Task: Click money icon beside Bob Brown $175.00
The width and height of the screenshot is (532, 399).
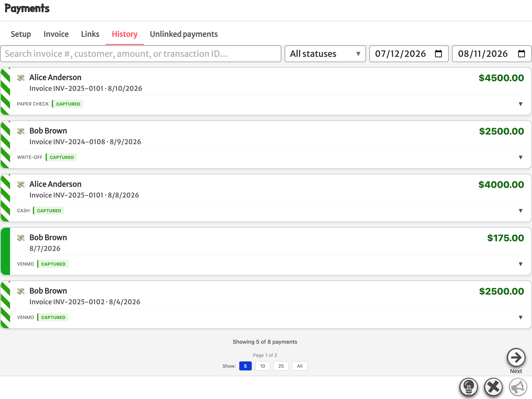Action: [21, 238]
